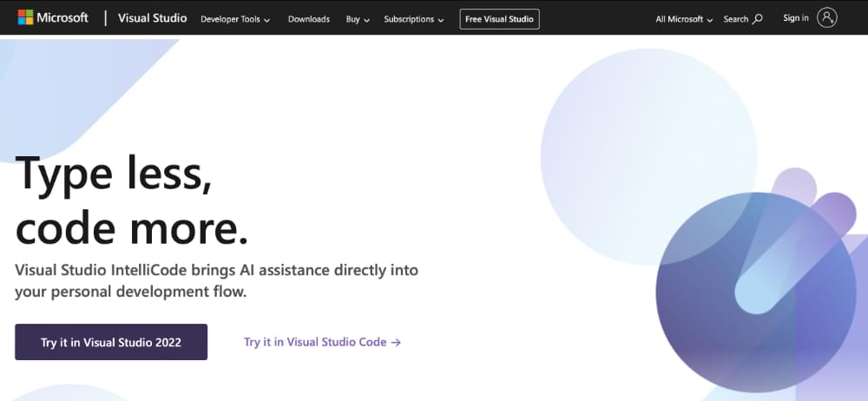868x401 pixels.
Task: Expand the Developer Tools dropdown
Action: 235,19
